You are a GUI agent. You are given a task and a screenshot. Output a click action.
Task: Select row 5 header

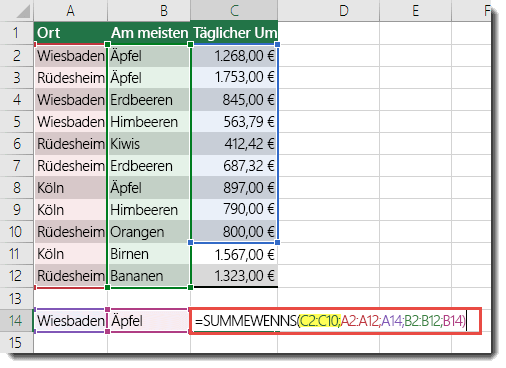[17, 122]
